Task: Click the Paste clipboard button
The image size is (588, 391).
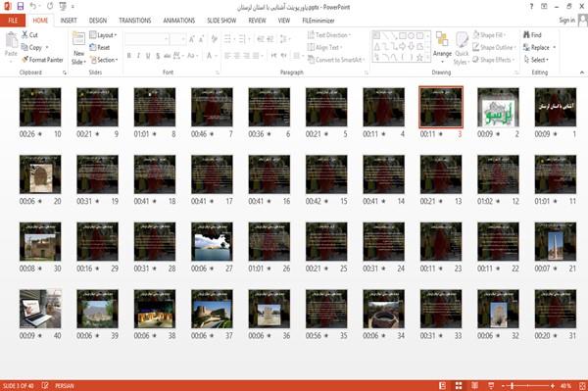Action: coord(11,44)
